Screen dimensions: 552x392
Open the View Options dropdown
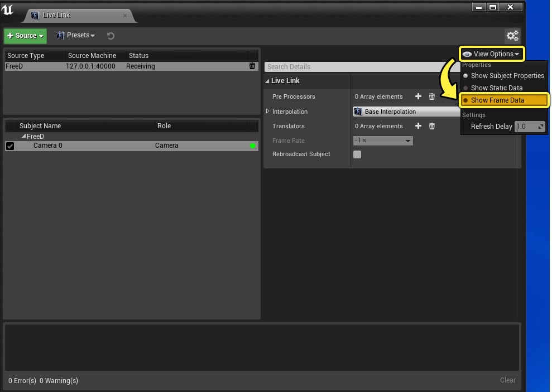(492, 54)
